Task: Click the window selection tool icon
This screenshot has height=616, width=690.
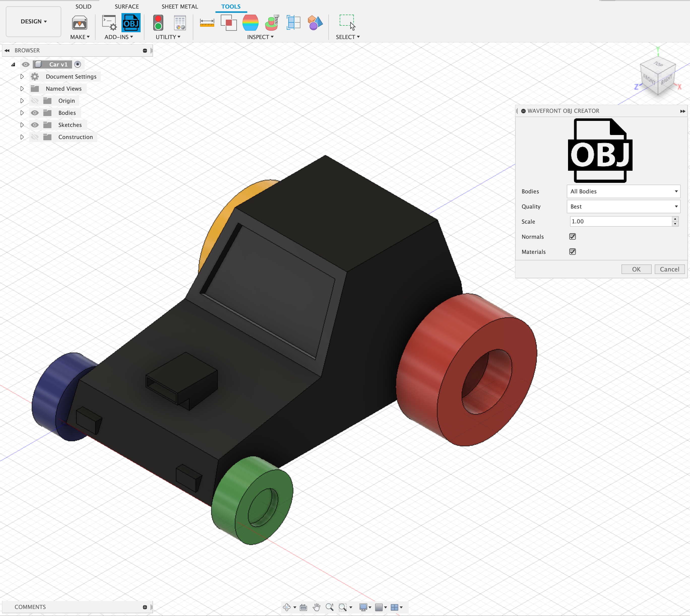Action: pyautogui.click(x=347, y=21)
